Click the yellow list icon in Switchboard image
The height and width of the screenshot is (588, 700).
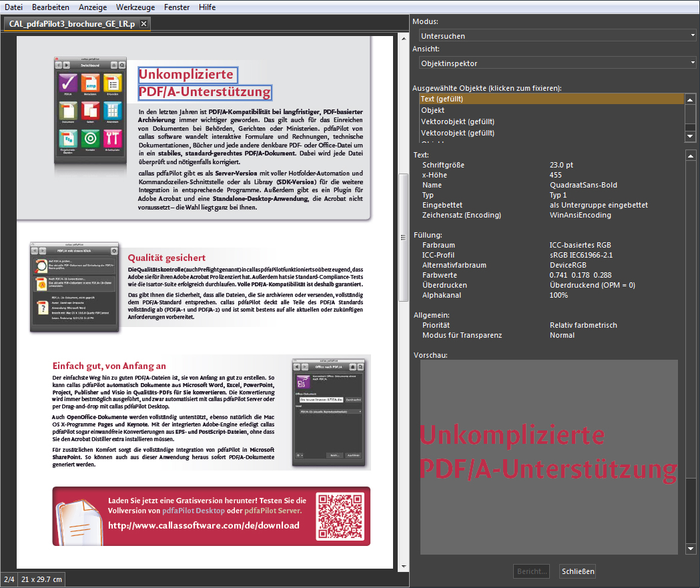click(113, 83)
